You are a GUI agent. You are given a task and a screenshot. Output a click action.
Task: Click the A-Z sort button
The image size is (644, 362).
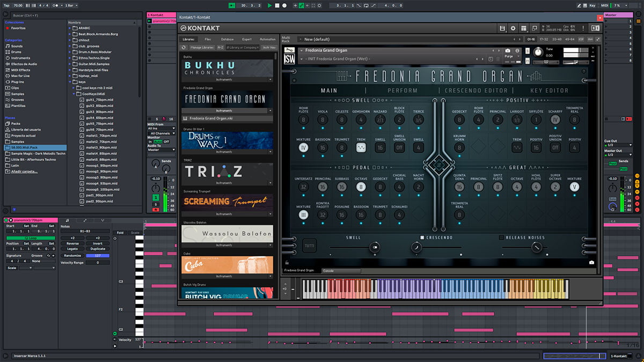(221, 48)
